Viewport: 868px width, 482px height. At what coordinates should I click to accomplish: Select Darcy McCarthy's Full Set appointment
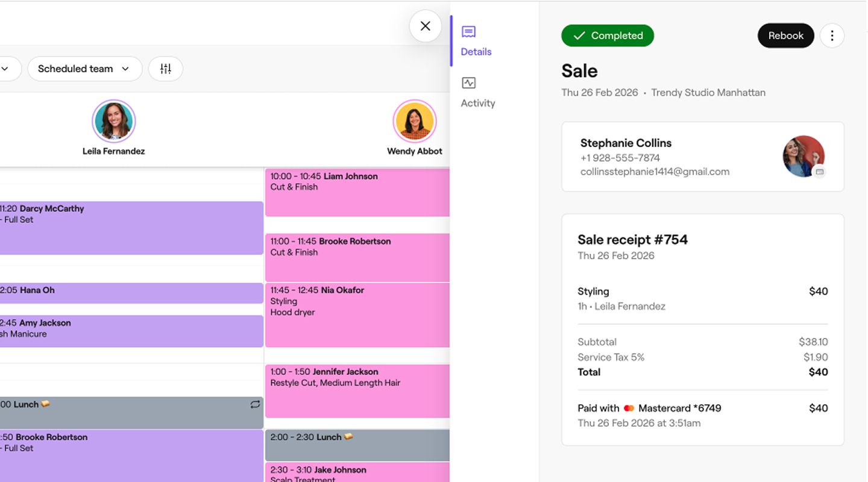(x=131, y=228)
